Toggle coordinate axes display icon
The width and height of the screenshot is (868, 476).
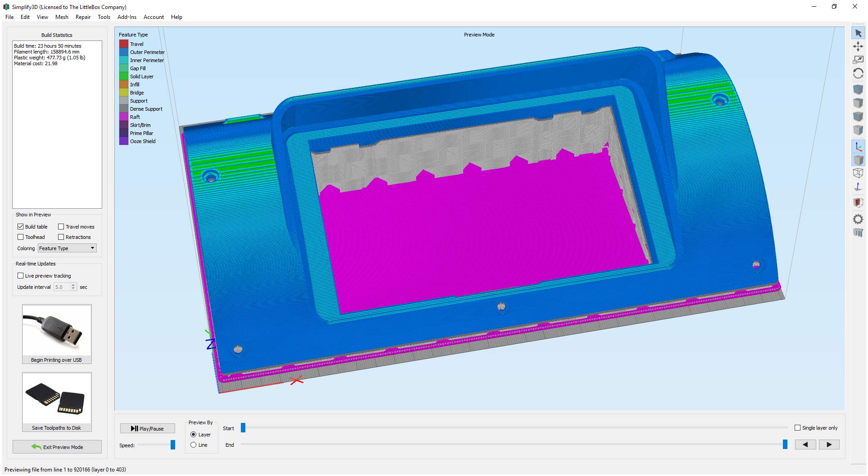(858, 146)
